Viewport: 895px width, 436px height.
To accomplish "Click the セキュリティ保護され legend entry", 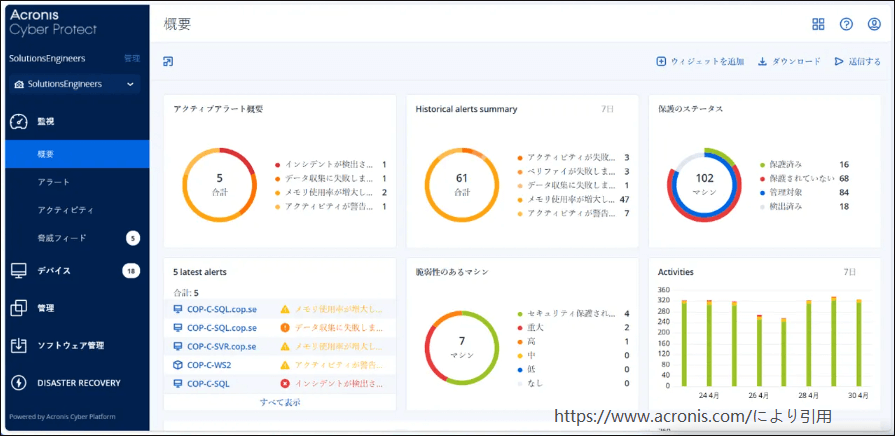I will (x=573, y=314).
